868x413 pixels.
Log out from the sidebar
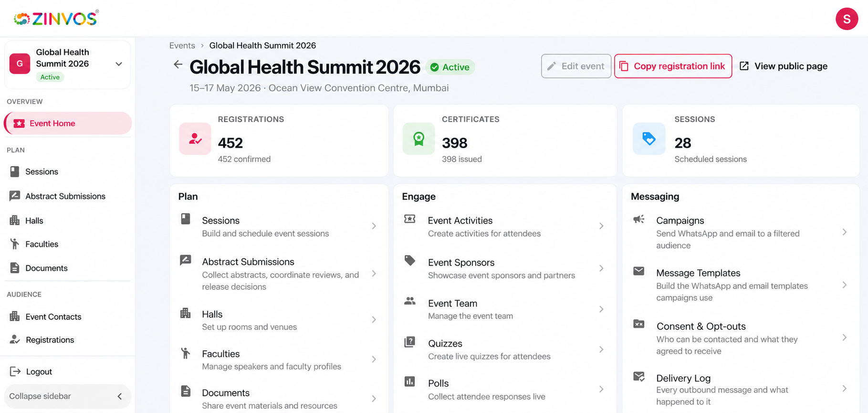coord(68,371)
